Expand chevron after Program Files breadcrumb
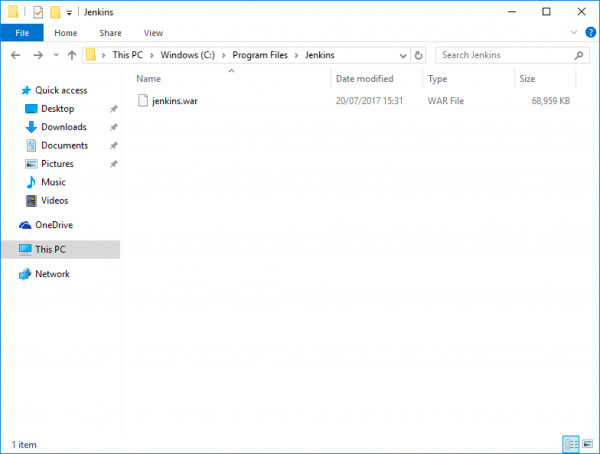This screenshot has width=600, height=454. (x=296, y=56)
